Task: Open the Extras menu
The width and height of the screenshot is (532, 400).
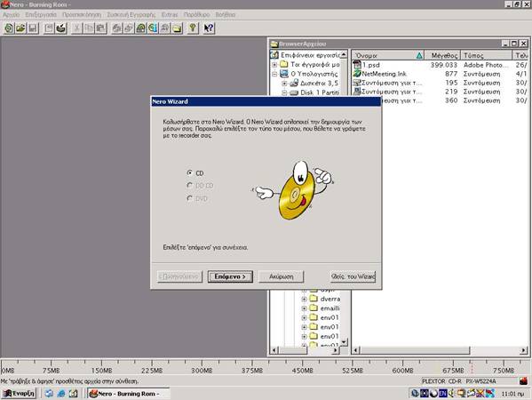Action: click(x=170, y=14)
